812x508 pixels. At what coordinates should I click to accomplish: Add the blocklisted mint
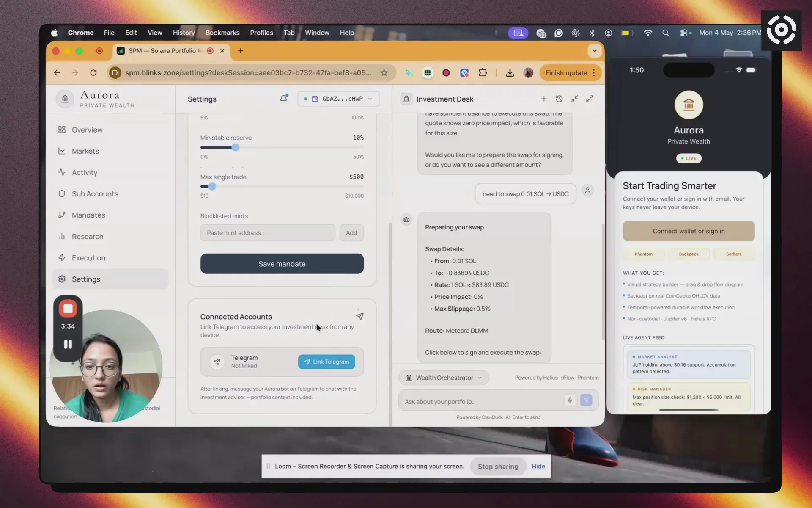351,233
